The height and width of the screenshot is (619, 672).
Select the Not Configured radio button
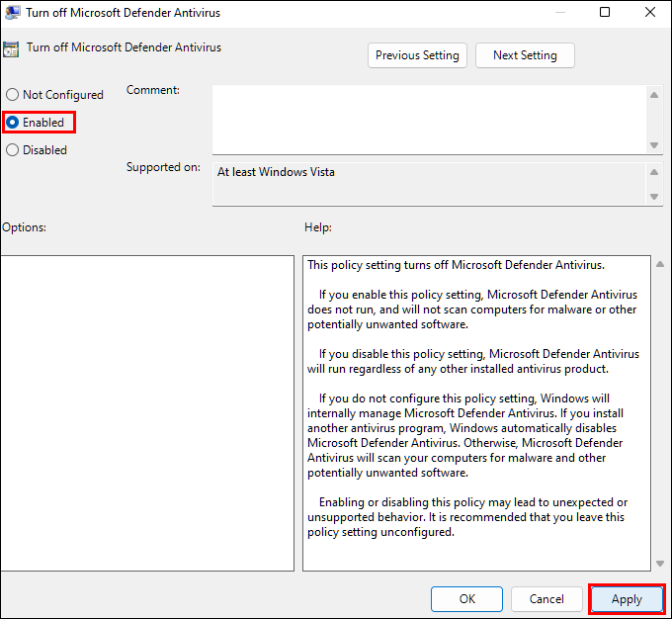(x=13, y=95)
